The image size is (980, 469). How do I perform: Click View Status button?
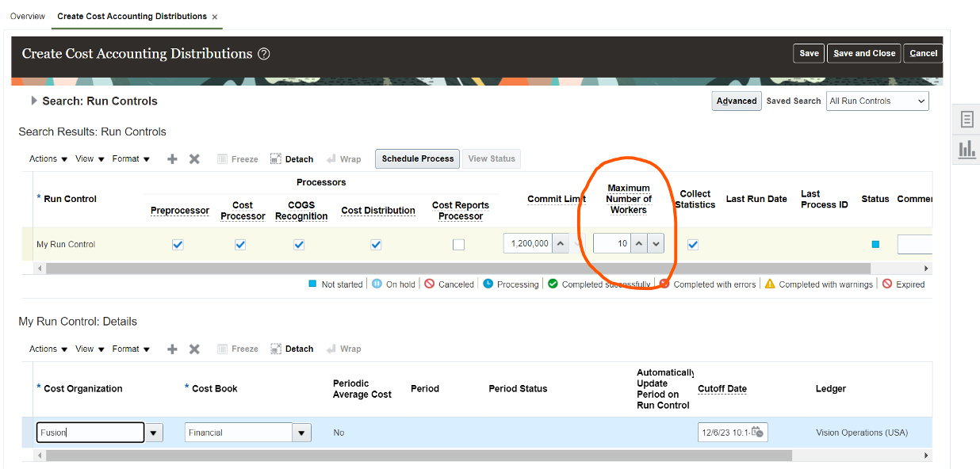click(x=492, y=158)
